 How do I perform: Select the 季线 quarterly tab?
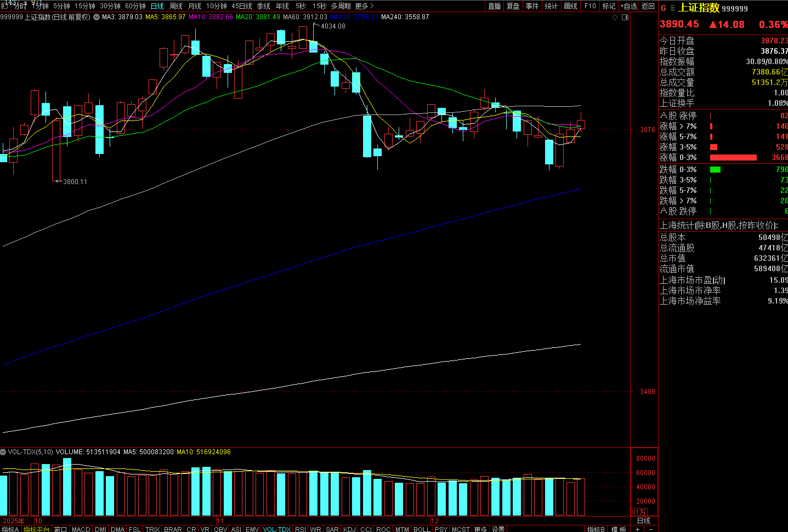pos(264,6)
